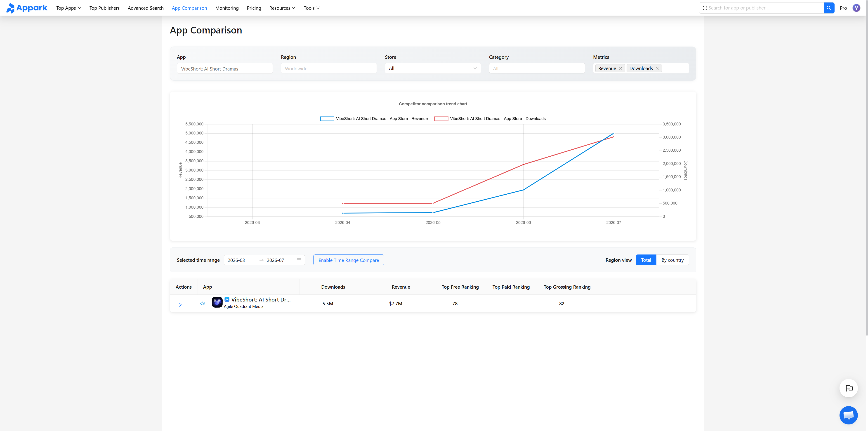Click the Top Free rank 78 cell
This screenshot has width=868, height=431.
455,304
